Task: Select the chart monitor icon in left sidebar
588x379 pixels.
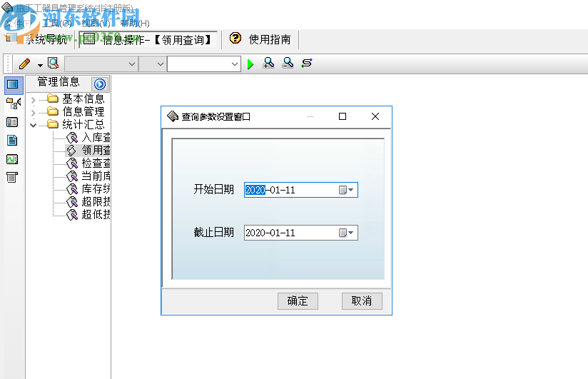Action: [x=12, y=159]
